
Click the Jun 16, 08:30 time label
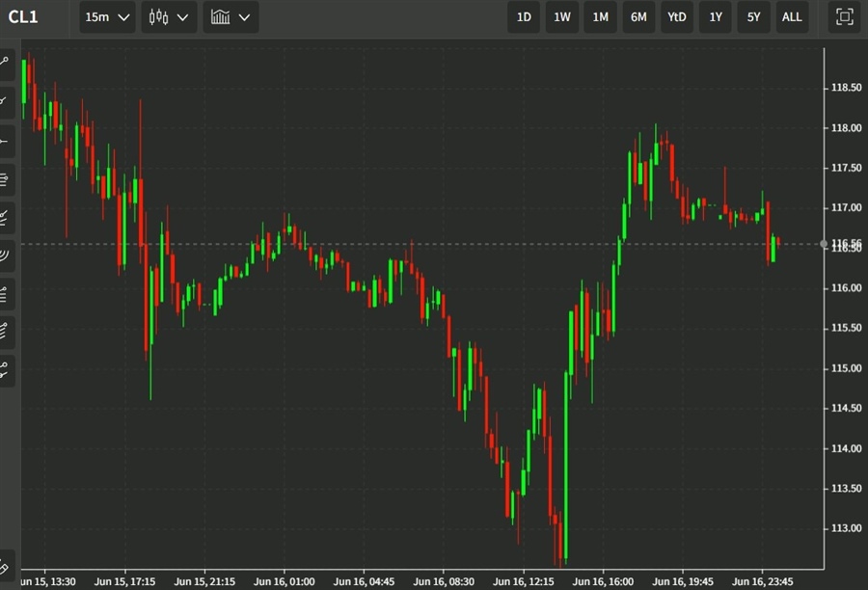point(444,581)
